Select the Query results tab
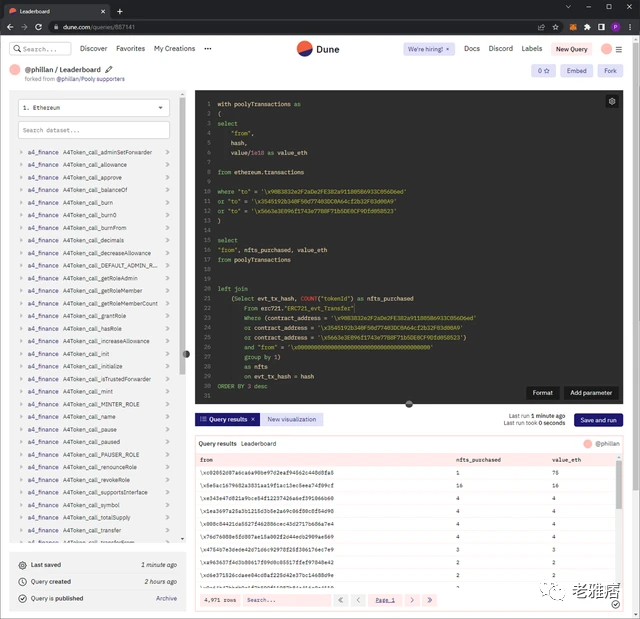Viewport: 640px width, 619px height. [227, 419]
